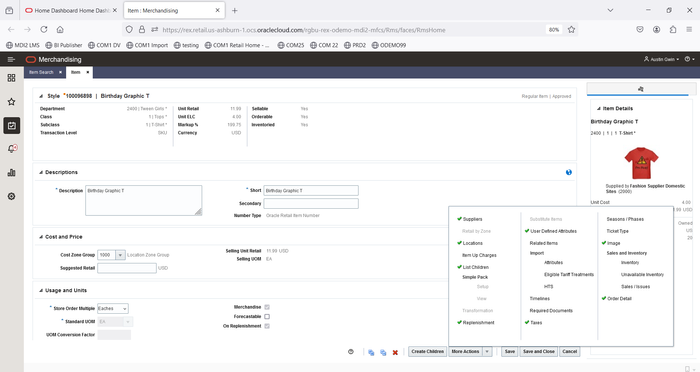Screen dimensions: 700x372
Task: Open the Tasks icon in sidebar
Action: (12, 125)
